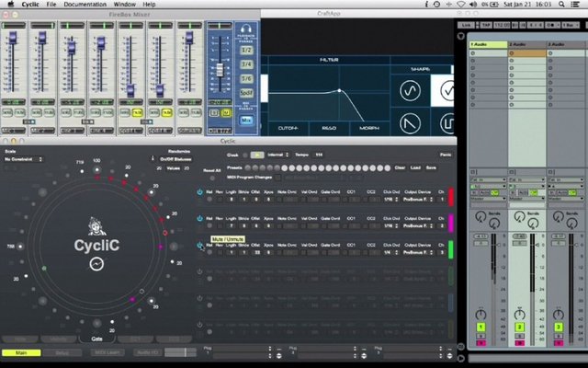This screenshot has height=368, width=588.
Task: Click the blue Mix button in FireBox
Action: coord(246,121)
